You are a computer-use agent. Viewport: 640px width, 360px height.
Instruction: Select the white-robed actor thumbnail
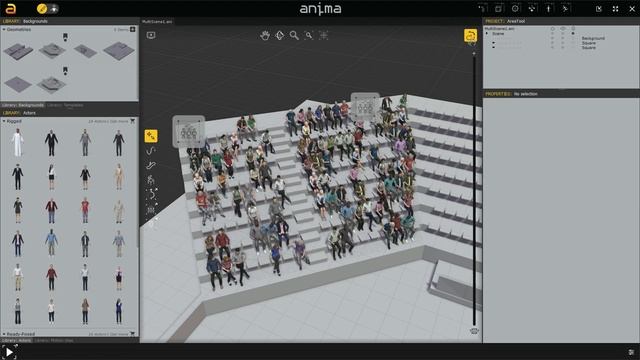[18, 142]
